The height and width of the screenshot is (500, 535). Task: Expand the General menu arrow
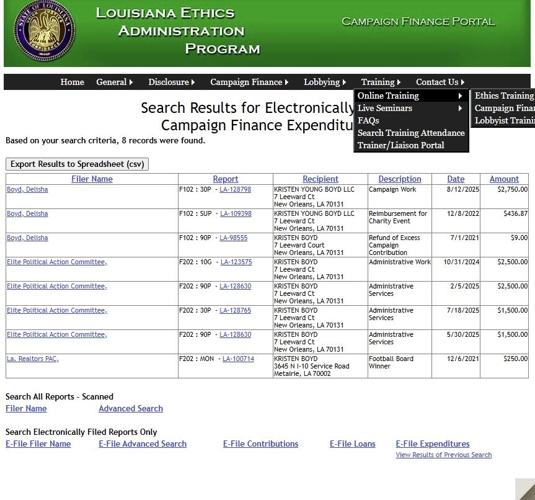tap(131, 82)
